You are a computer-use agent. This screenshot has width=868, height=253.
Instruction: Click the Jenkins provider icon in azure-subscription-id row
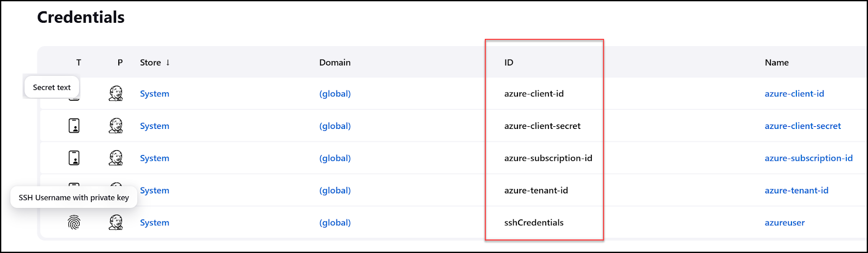pyautogui.click(x=116, y=158)
